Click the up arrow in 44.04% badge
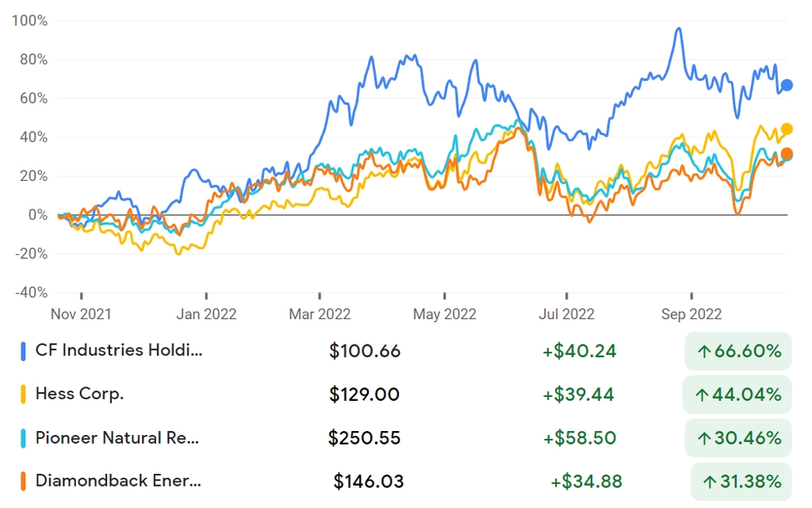 [x=702, y=395]
